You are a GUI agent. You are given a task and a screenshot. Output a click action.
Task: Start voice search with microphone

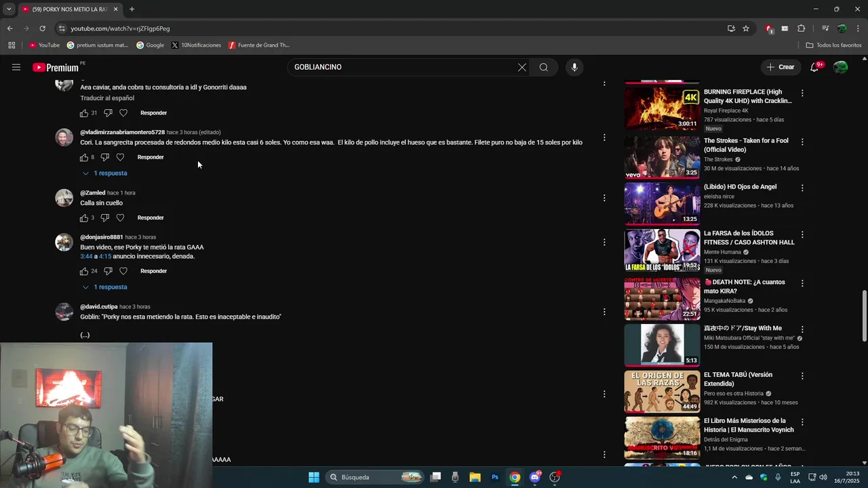click(574, 67)
